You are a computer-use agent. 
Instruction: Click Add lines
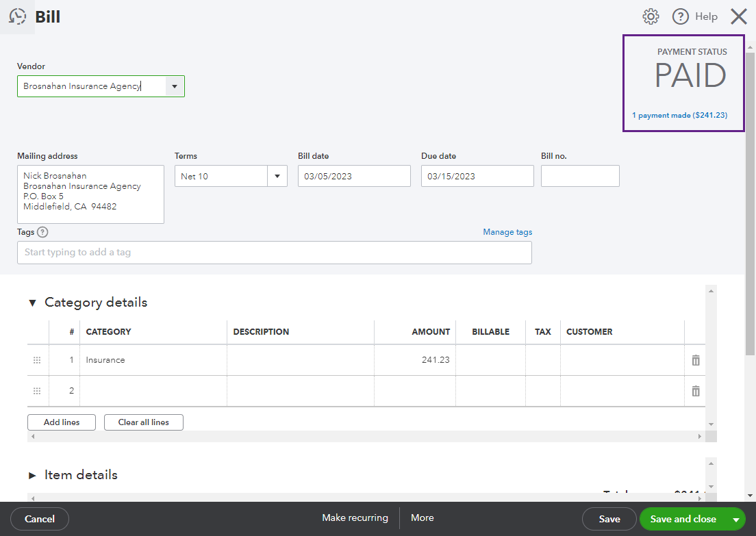coord(61,422)
